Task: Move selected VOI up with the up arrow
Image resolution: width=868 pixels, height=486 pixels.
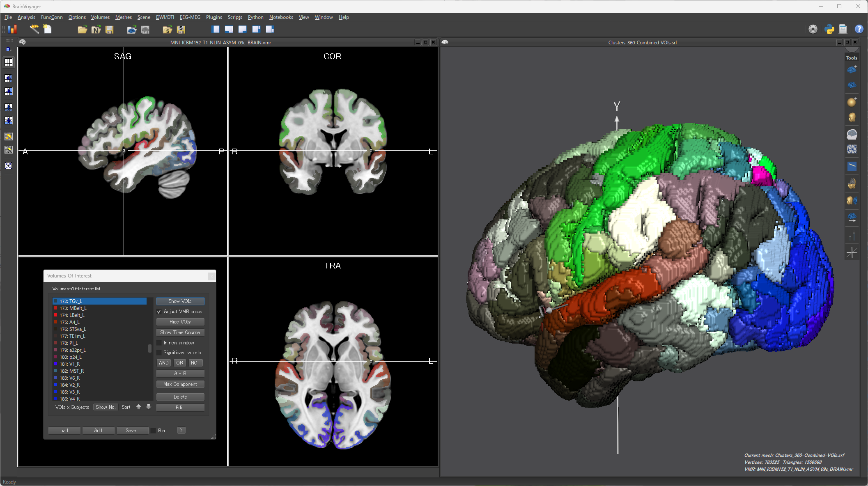Action: 139,407
